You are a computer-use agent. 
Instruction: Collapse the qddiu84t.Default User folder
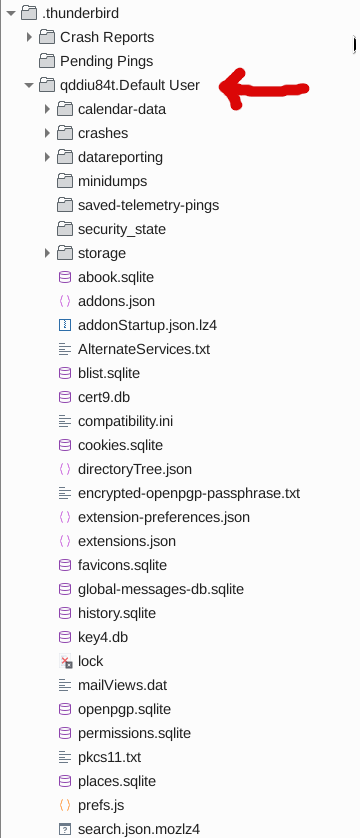tap(29, 85)
